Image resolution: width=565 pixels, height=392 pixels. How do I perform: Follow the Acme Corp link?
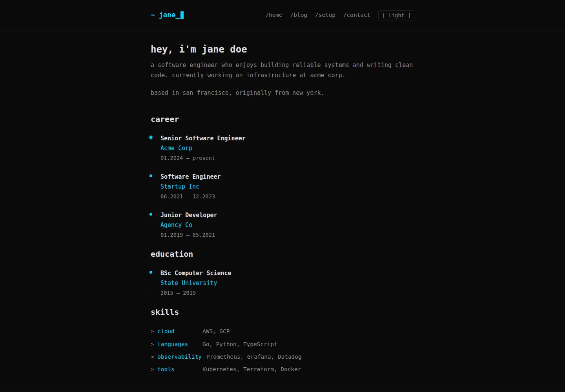[x=176, y=148]
